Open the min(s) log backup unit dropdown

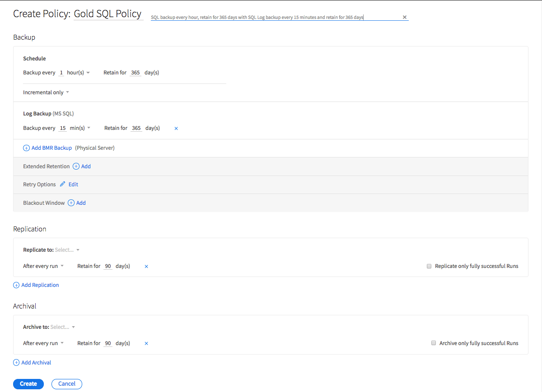pyautogui.click(x=80, y=128)
